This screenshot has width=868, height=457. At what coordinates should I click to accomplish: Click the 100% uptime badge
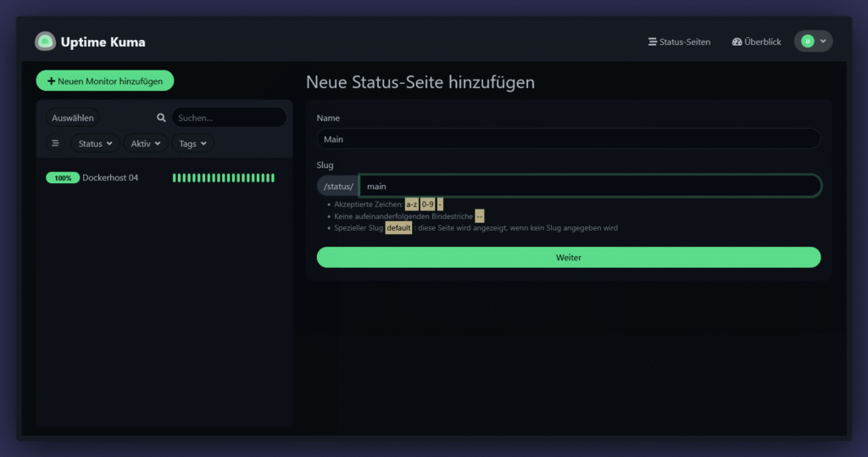[x=63, y=178]
